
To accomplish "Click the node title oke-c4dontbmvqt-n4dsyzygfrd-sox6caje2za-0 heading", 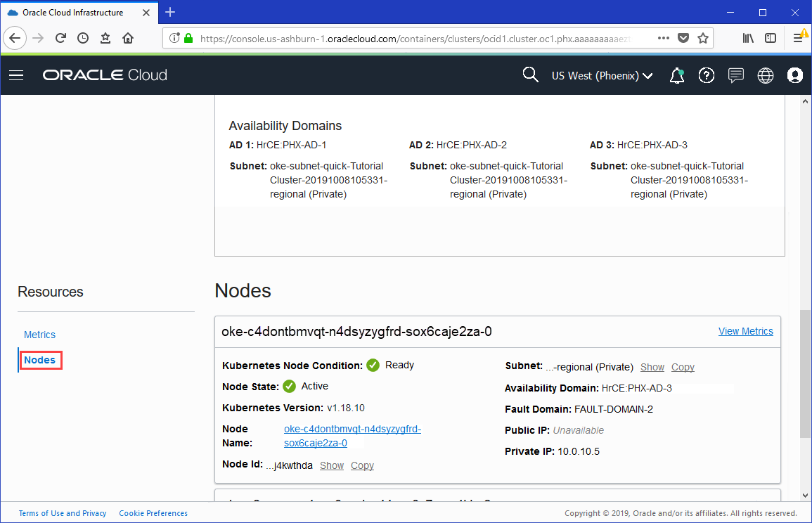I will [357, 331].
